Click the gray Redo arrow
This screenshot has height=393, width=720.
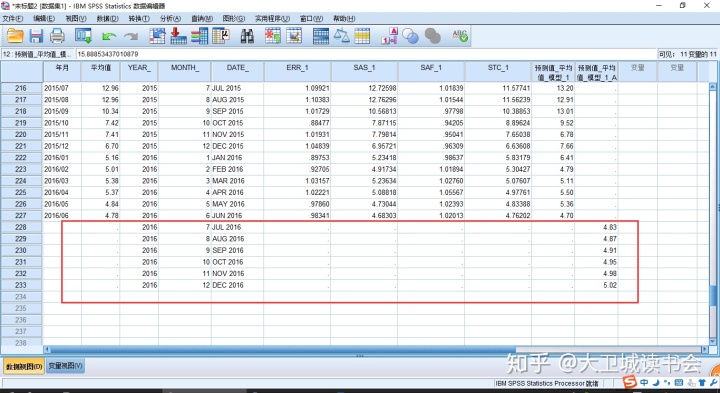pos(131,36)
